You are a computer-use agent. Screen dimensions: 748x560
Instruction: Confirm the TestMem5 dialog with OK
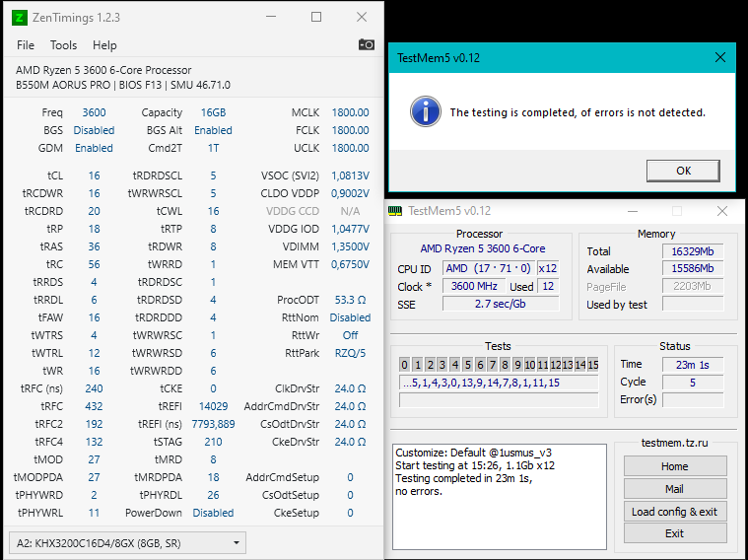click(683, 171)
